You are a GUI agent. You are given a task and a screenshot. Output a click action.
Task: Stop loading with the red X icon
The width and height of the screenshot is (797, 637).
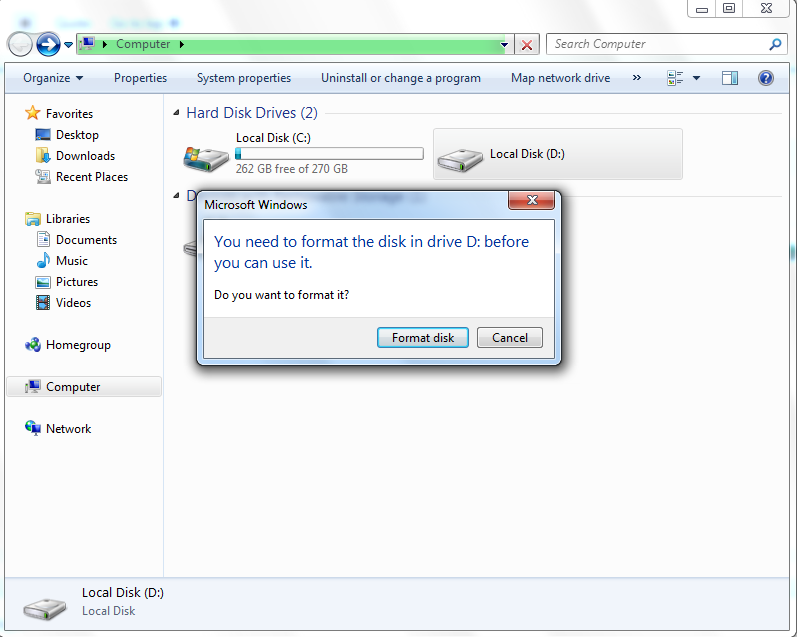527,45
